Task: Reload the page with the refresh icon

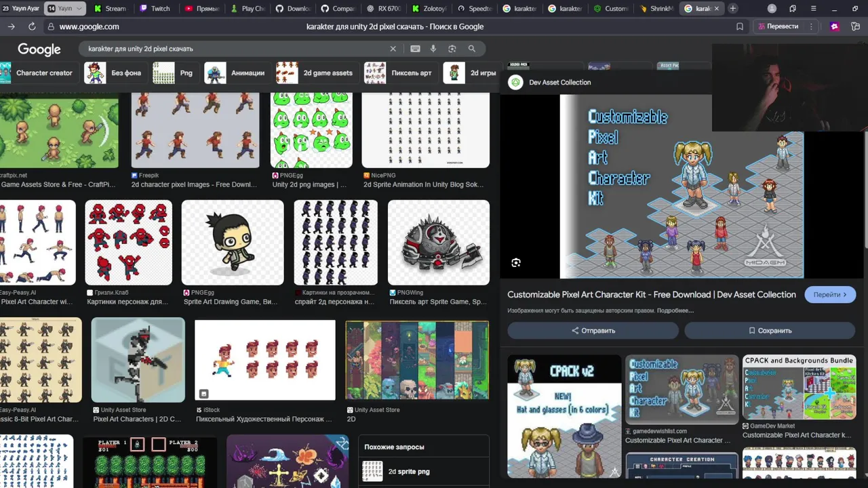Action: click(x=32, y=26)
